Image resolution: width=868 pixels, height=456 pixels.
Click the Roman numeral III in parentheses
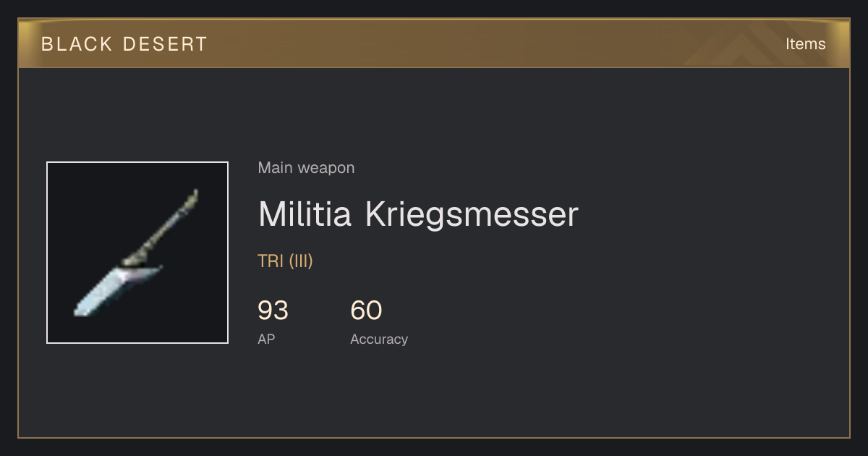(x=301, y=261)
